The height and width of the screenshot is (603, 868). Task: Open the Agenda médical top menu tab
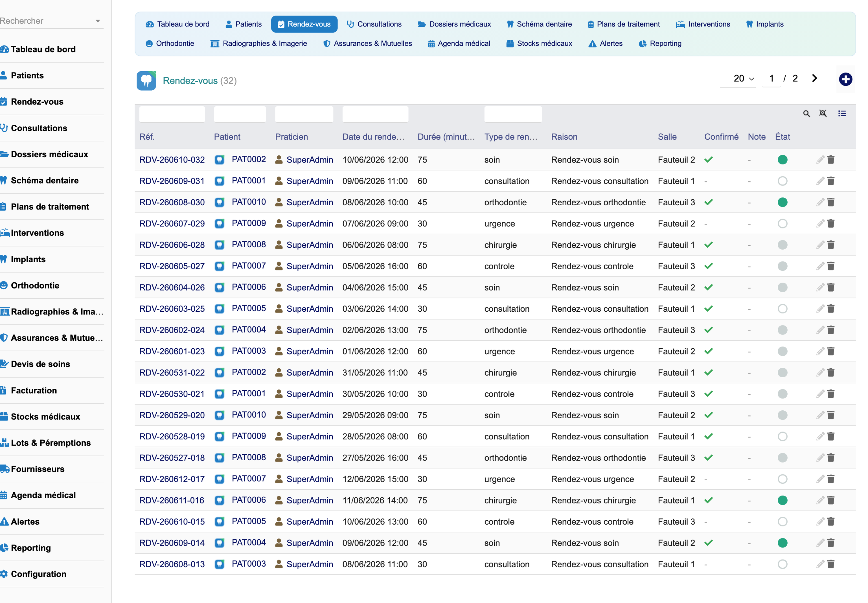(x=459, y=43)
